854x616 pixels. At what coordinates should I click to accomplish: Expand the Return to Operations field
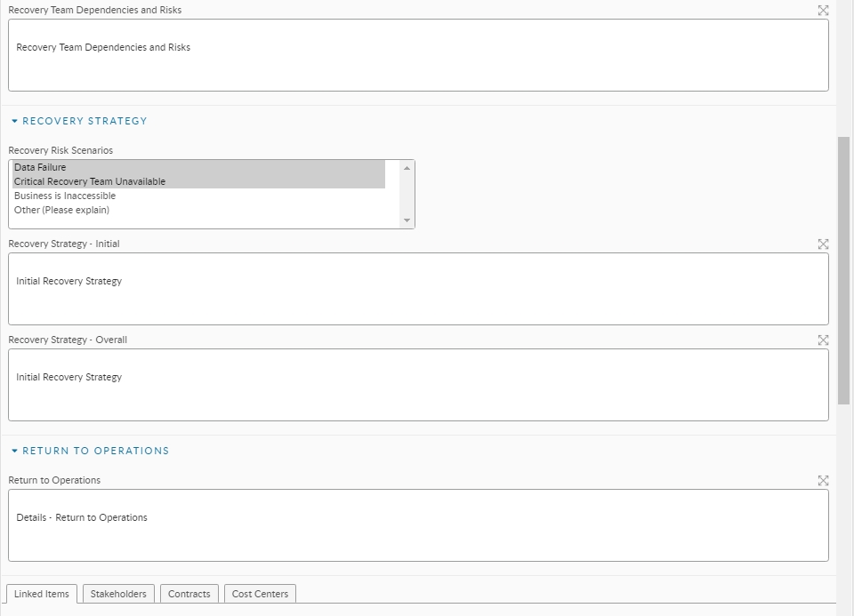[x=823, y=480]
